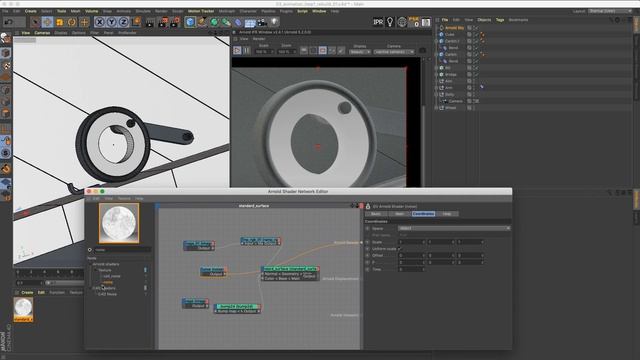
Task: Open the Script menu in the menu bar
Action: 302,11
